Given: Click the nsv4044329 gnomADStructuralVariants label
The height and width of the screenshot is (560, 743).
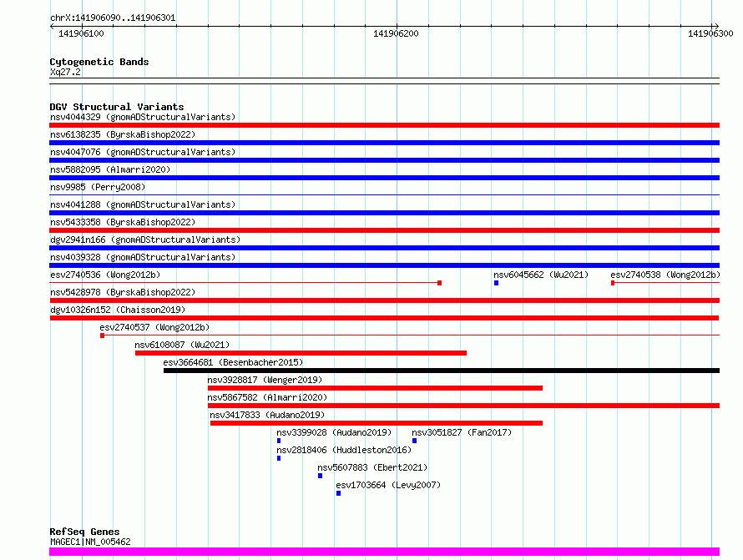Looking at the screenshot, I should point(143,117).
